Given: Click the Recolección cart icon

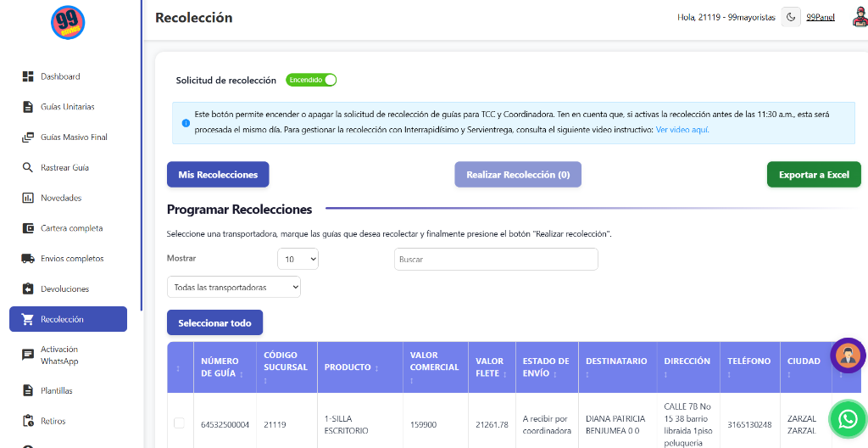Looking at the screenshot, I should tap(28, 319).
